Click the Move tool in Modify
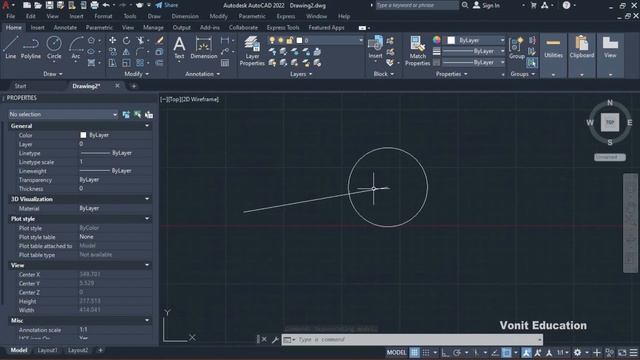The image size is (640, 360). pyautogui.click(x=112, y=40)
